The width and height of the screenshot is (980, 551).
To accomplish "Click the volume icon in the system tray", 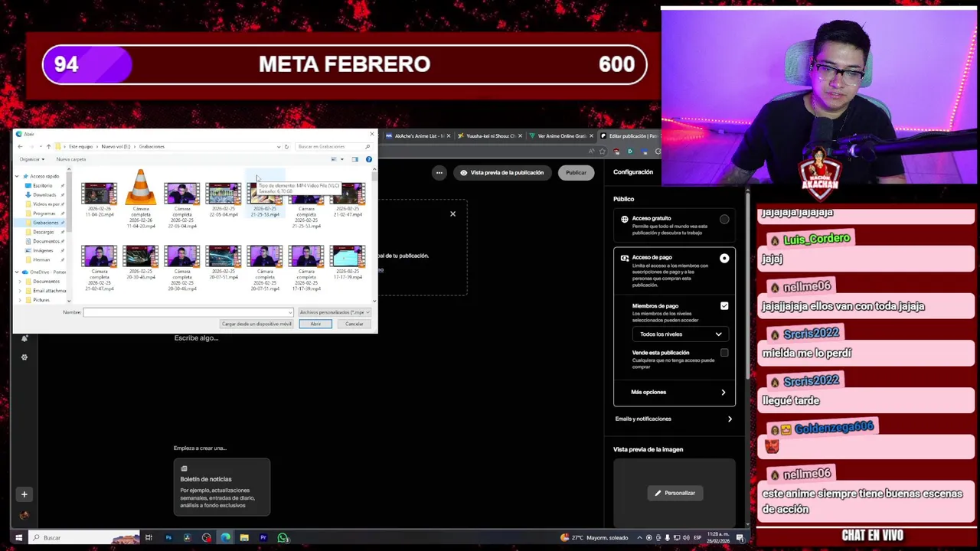I will click(x=686, y=538).
